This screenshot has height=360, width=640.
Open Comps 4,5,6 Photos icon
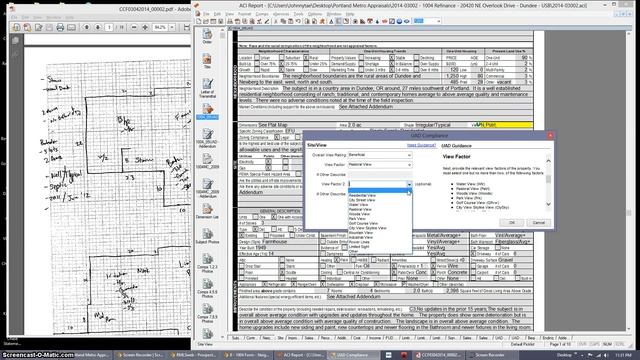tap(207, 288)
